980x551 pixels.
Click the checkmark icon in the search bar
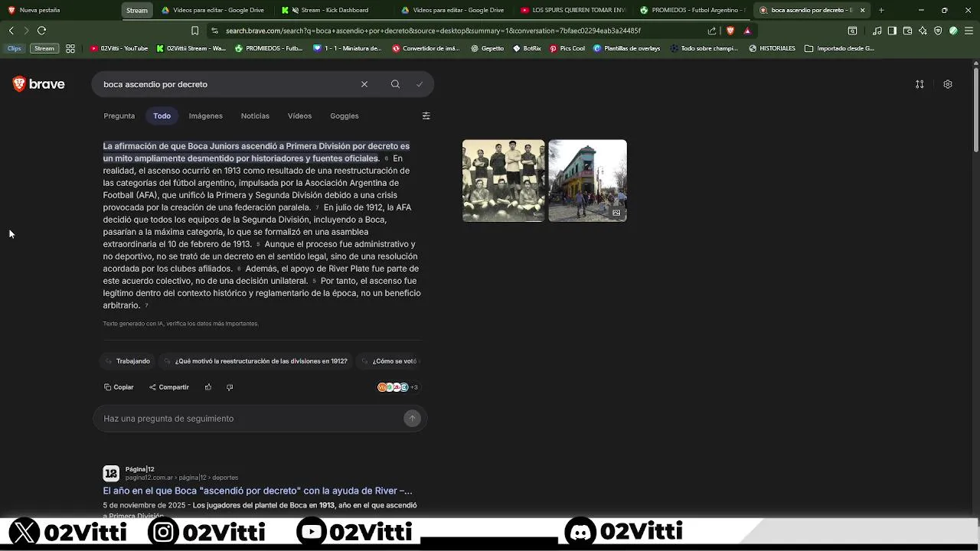tap(420, 84)
